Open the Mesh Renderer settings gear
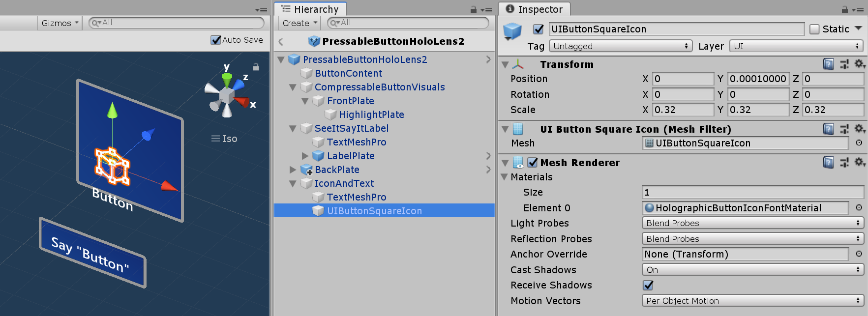Viewport: 868px width, 316px height. click(x=860, y=162)
